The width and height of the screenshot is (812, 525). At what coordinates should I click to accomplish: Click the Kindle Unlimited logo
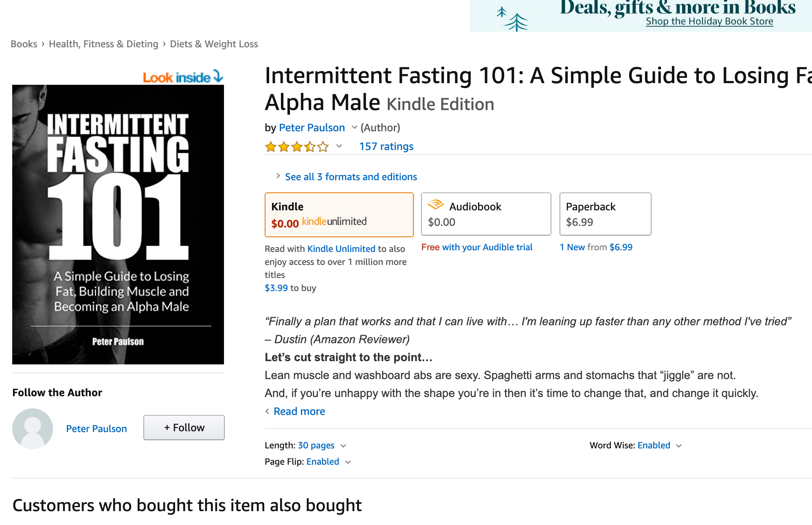(334, 221)
